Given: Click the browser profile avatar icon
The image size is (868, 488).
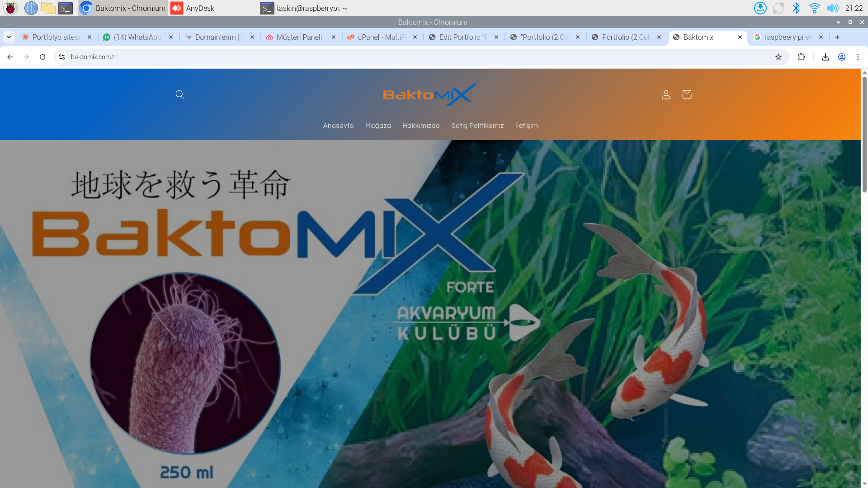Looking at the screenshot, I should pyautogui.click(x=842, y=57).
